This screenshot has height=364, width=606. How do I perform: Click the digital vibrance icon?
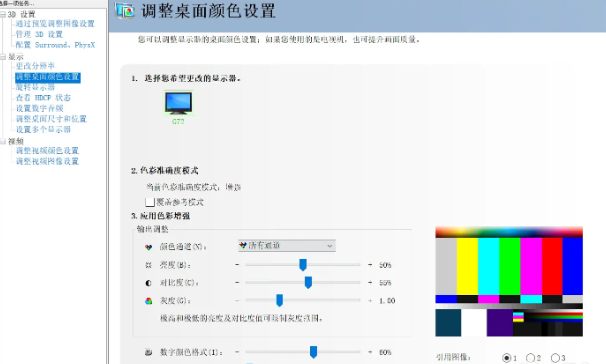[x=148, y=352]
